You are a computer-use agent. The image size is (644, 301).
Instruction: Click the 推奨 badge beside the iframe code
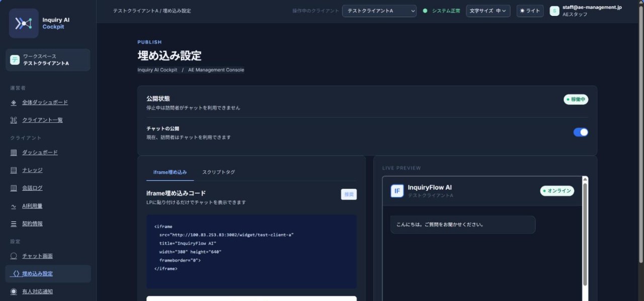[x=349, y=194]
